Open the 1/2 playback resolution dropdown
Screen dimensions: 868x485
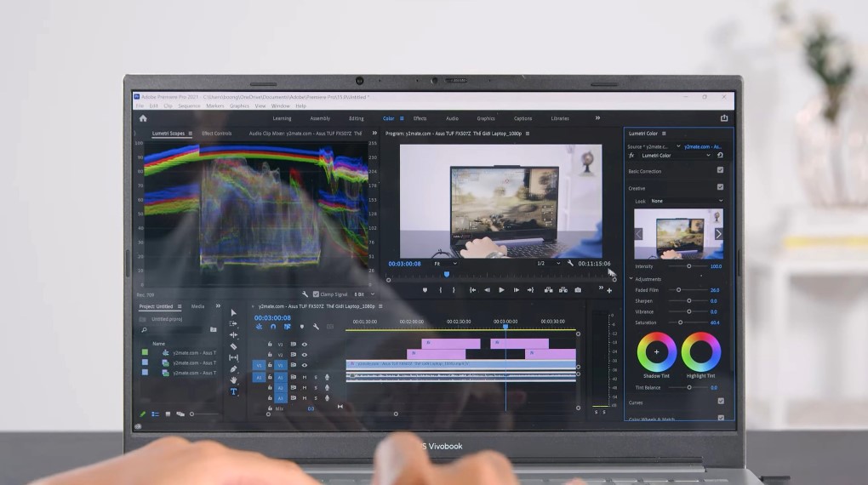(548, 264)
